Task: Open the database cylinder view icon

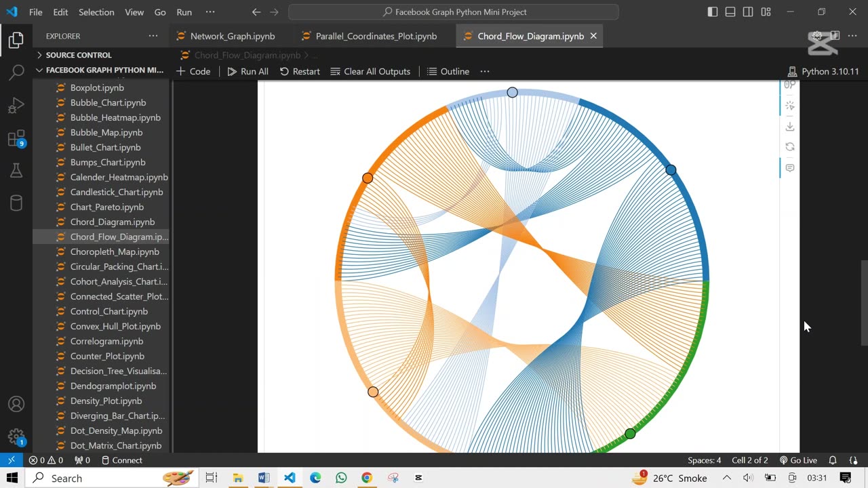Action: pos(16,203)
